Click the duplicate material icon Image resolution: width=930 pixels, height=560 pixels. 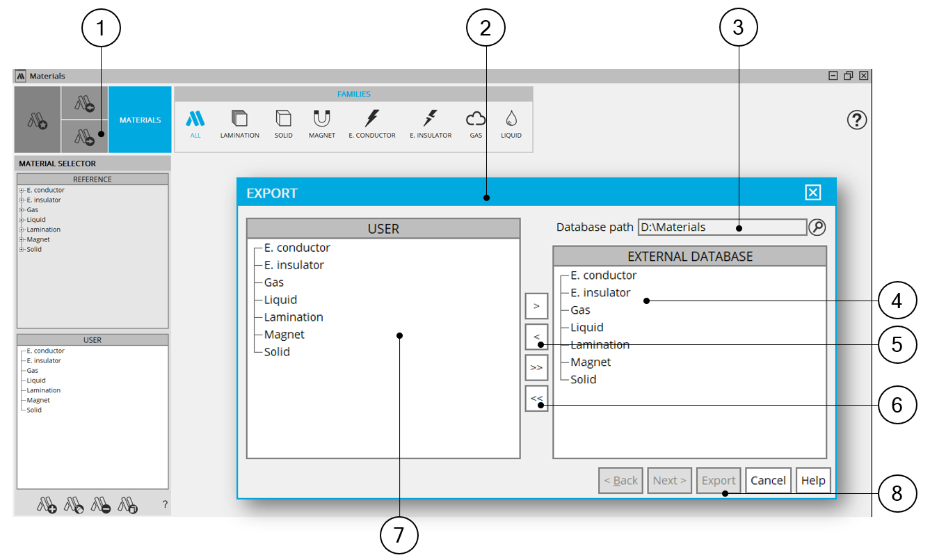tap(128, 505)
